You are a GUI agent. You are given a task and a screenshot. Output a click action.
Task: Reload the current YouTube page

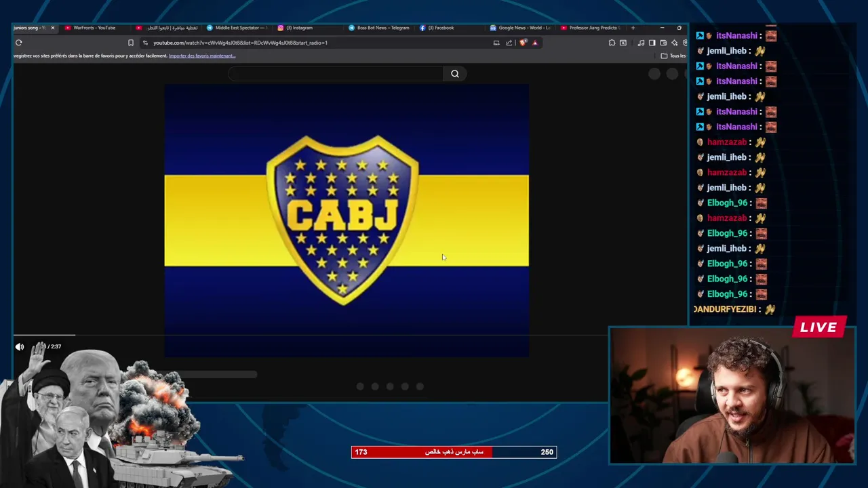[x=19, y=43]
